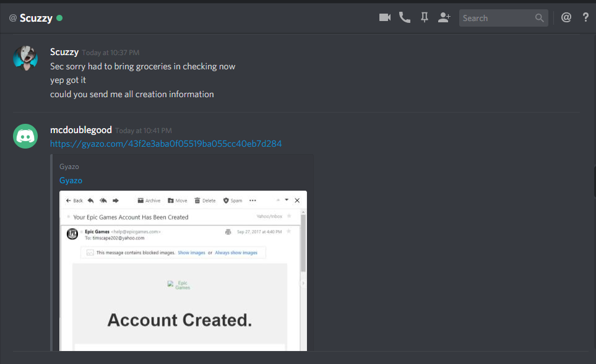Click the Epic Games sender logo
The width and height of the screenshot is (596, 364).
click(72, 234)
